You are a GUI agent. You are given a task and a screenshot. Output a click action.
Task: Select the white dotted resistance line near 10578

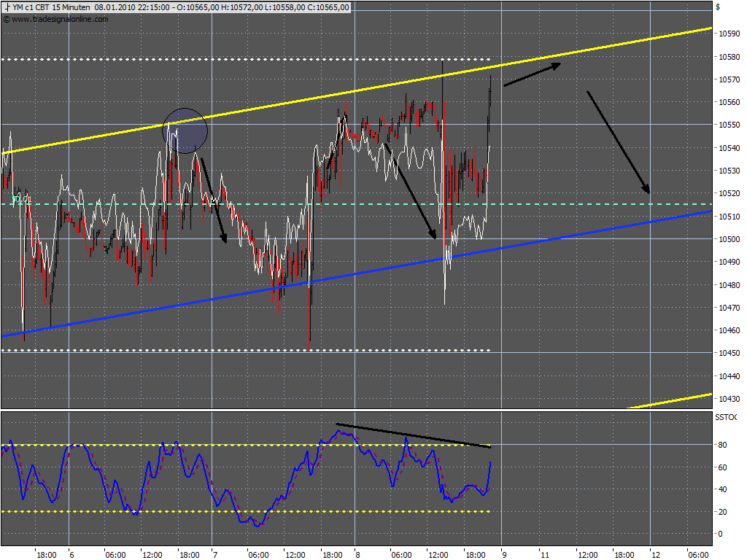click(x=246, y=59)
